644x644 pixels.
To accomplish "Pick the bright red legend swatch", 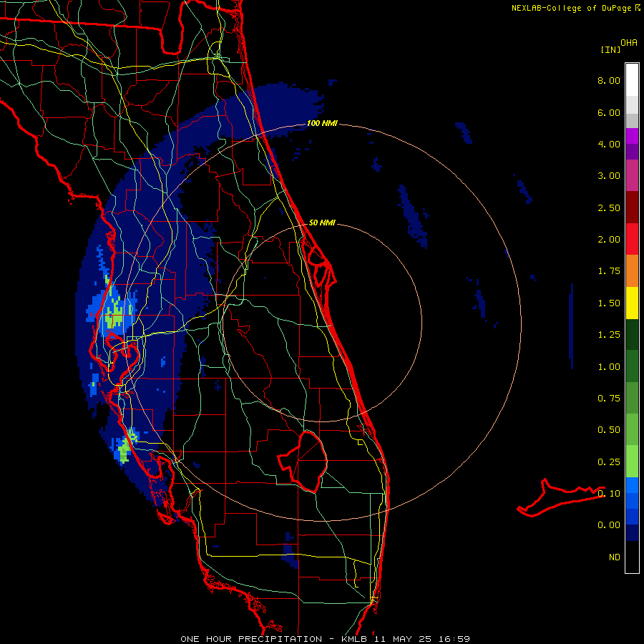I will point(632,239).
